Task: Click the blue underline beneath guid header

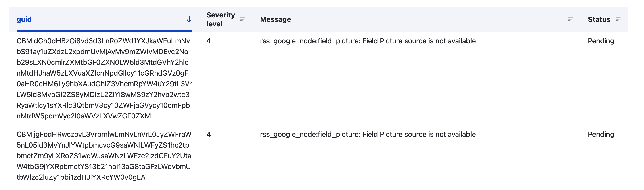Action: pyautogui.click(x=104, y=31)
